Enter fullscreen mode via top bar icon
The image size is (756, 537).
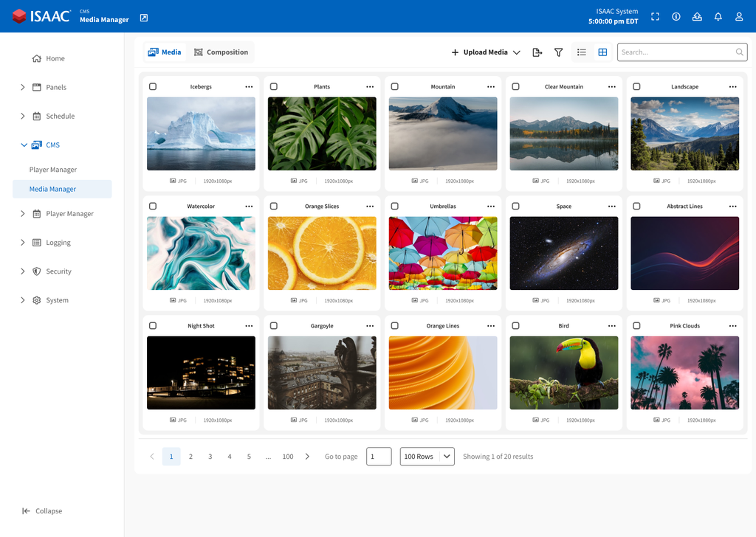[x=655, y=15]
